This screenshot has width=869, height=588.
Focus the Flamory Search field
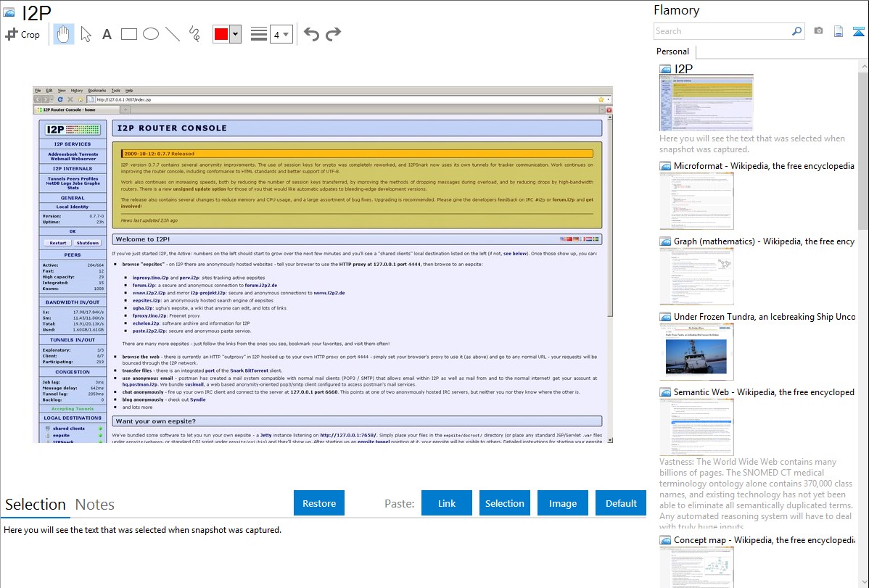722,31
